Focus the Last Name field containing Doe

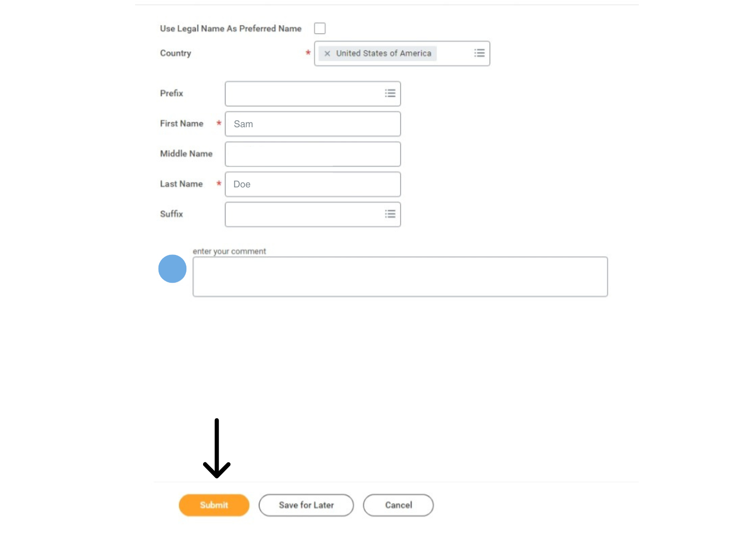pyautogui.click(x=313, y=184)
